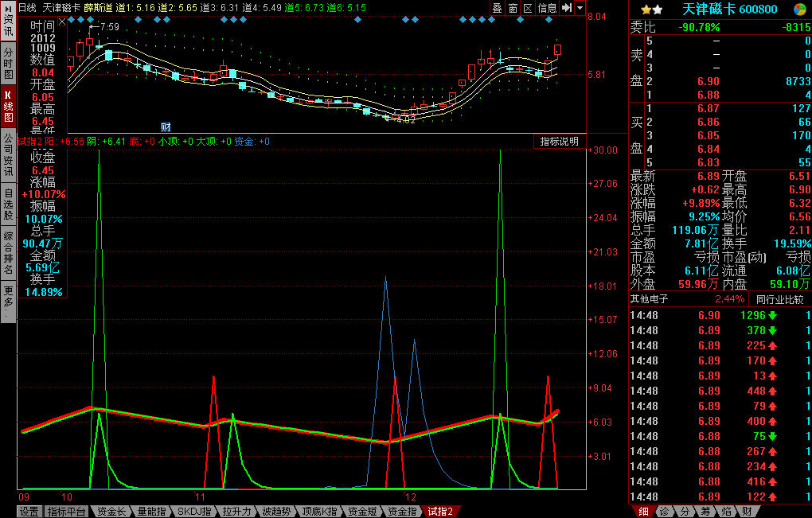The image size is (812, 518).
Task: Click the 总手 119.06万 value
Action: pos(696,230)
